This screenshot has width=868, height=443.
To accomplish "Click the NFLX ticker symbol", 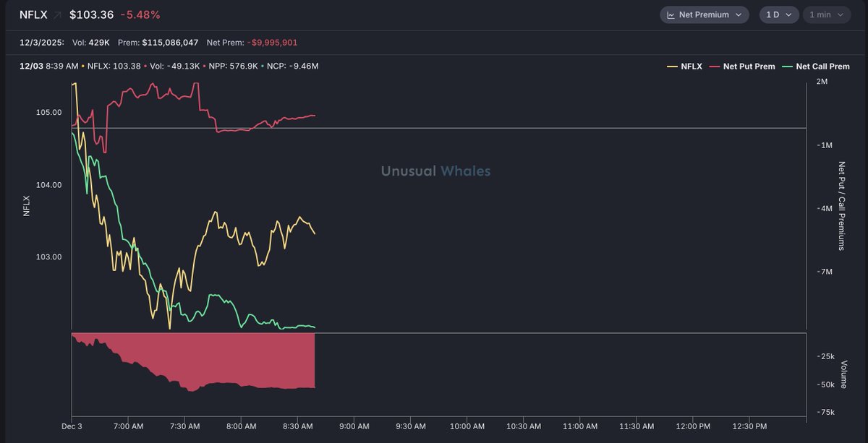I will [x=32, y=14].
